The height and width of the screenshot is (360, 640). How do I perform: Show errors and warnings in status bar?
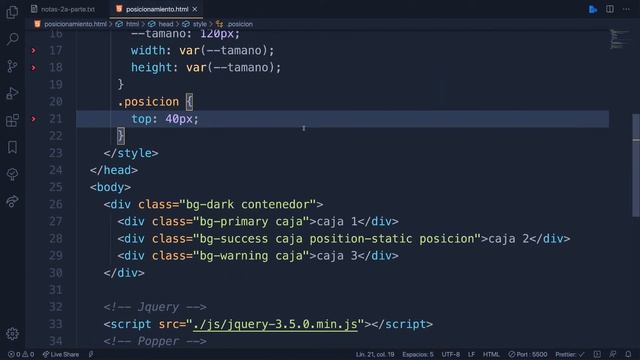[21, 354]
